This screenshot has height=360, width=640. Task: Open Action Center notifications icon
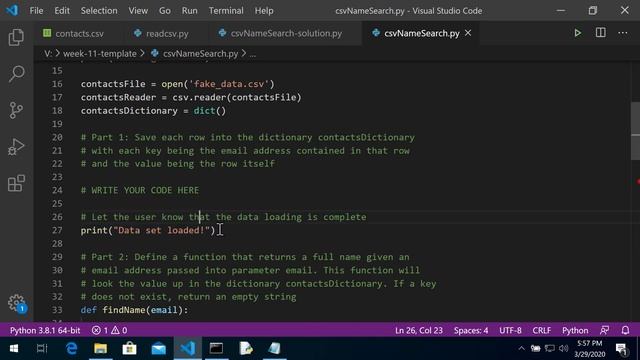621,349
